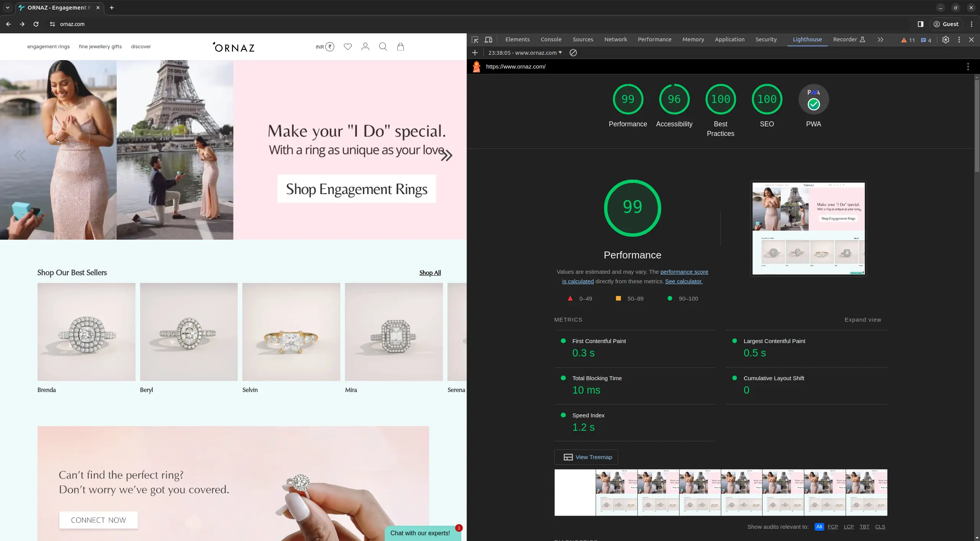Open site information icon in address bar

click(x=52, y=24)
